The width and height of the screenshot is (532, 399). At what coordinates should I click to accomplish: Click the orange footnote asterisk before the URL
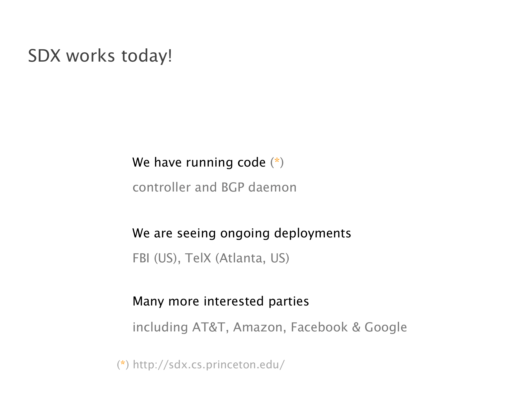pos(123,363)
